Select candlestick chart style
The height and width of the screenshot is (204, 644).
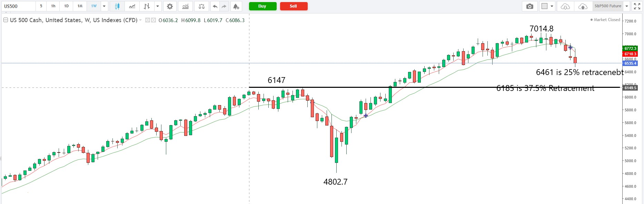pos(117,6)
